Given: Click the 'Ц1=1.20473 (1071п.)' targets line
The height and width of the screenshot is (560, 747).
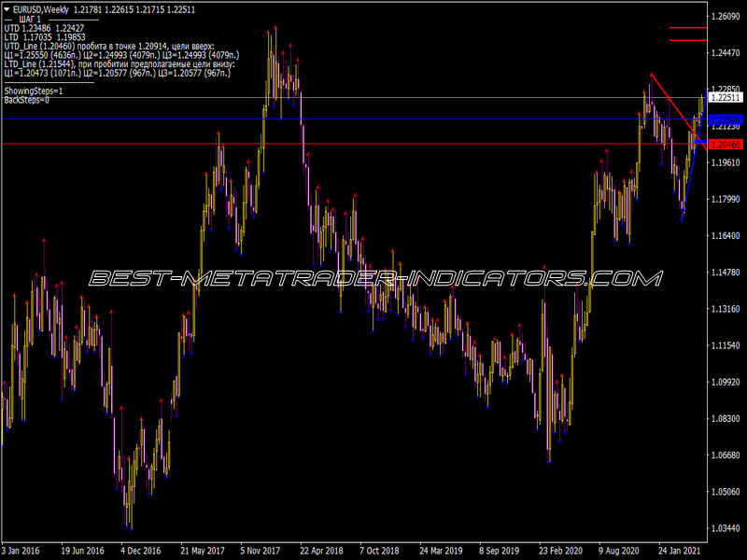Looking at the screenshot, I should pos(118,74).
